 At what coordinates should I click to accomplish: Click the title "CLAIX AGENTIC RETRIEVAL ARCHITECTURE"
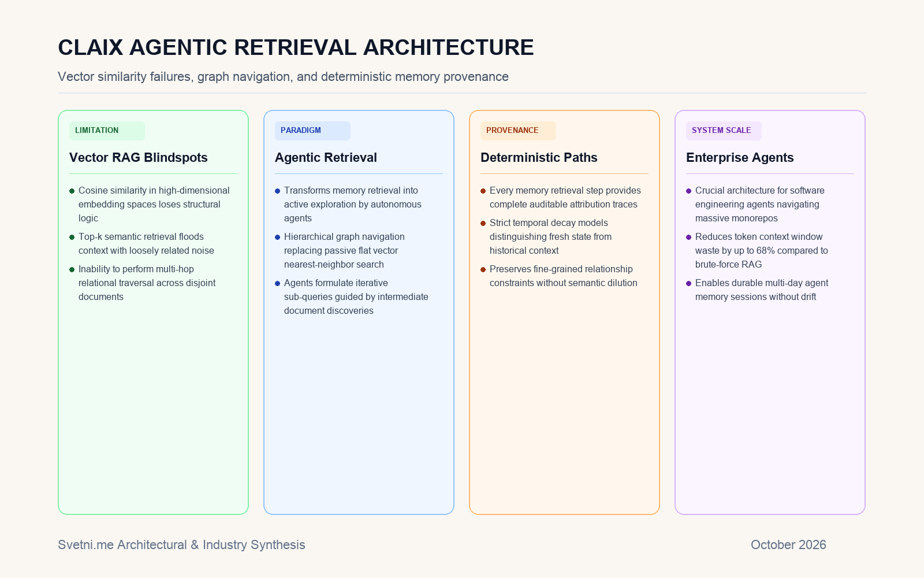click(296, 47)
